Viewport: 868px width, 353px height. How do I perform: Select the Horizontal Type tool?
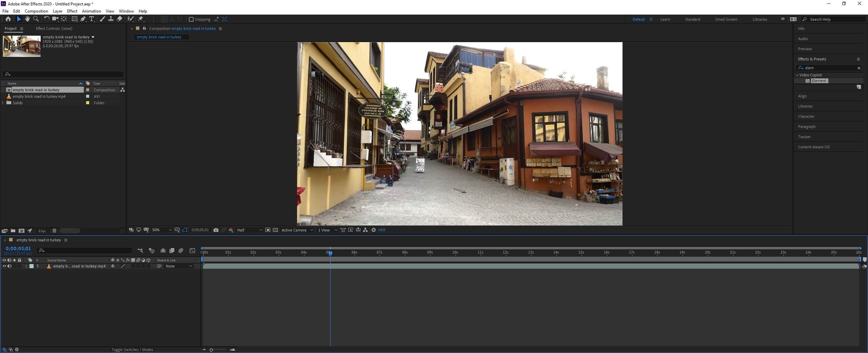coord(92,19)
